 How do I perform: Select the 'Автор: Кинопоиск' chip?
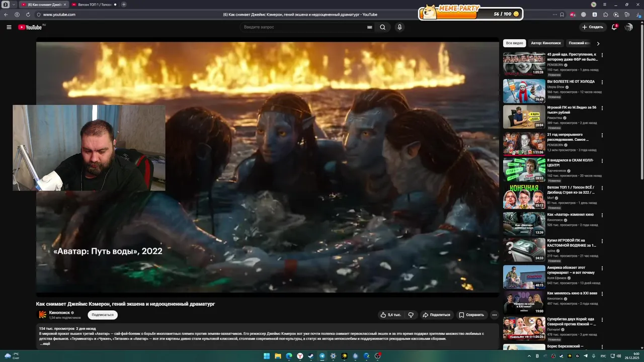coord(546,43)
